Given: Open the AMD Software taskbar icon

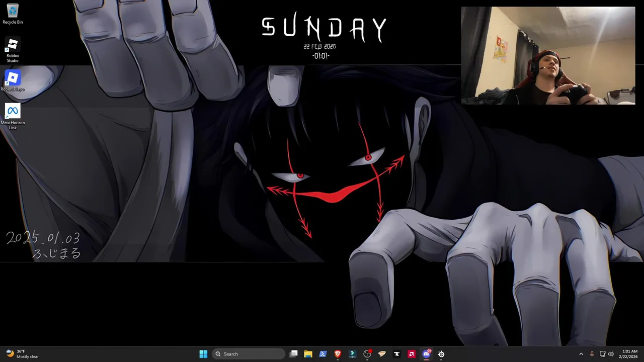Looking at the screenshot, I should (x=412, y=354).
